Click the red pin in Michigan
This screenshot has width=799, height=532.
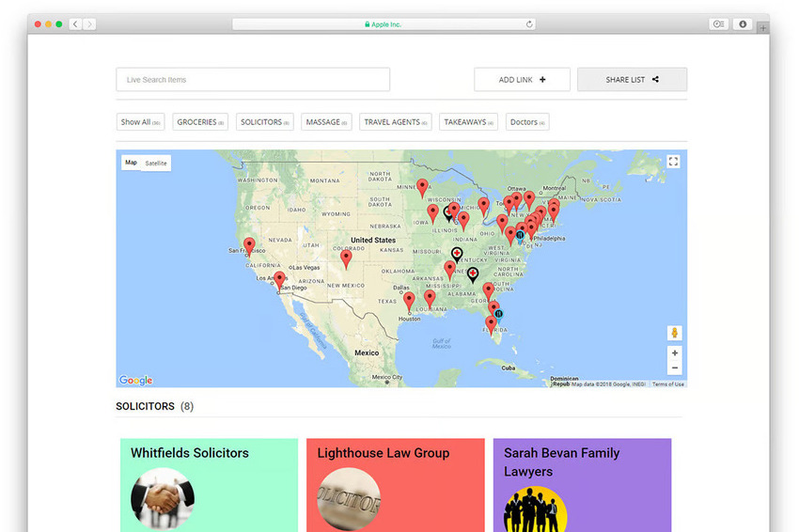click(483, 207)
